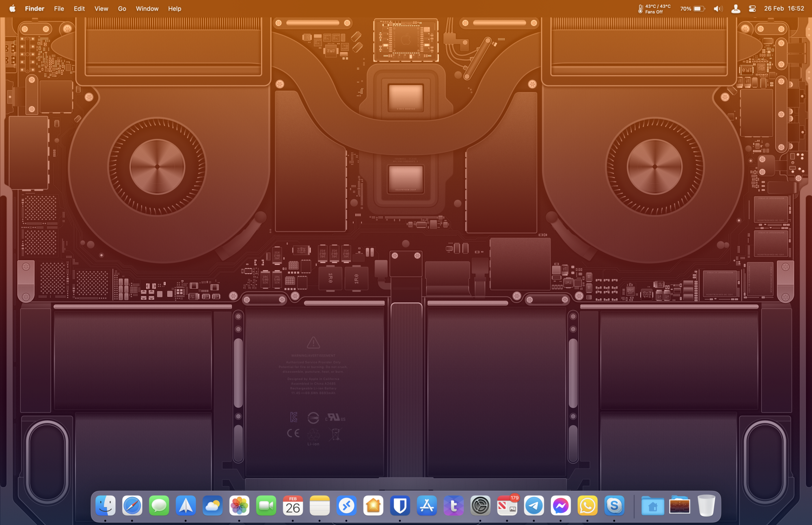Viewport: 812px width, 525px height.
Task: Open the Apple menu
Action: (x=12, y=9)
